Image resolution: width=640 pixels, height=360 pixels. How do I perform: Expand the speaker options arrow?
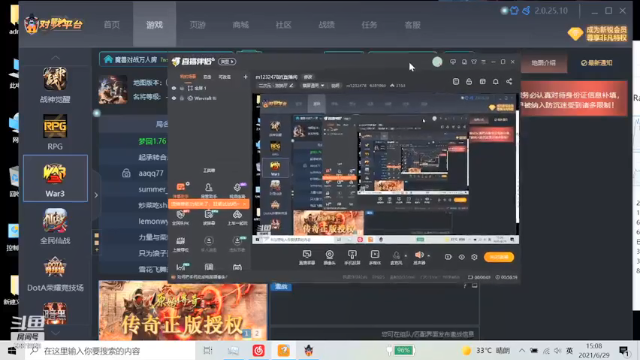[x=429, y=256]
